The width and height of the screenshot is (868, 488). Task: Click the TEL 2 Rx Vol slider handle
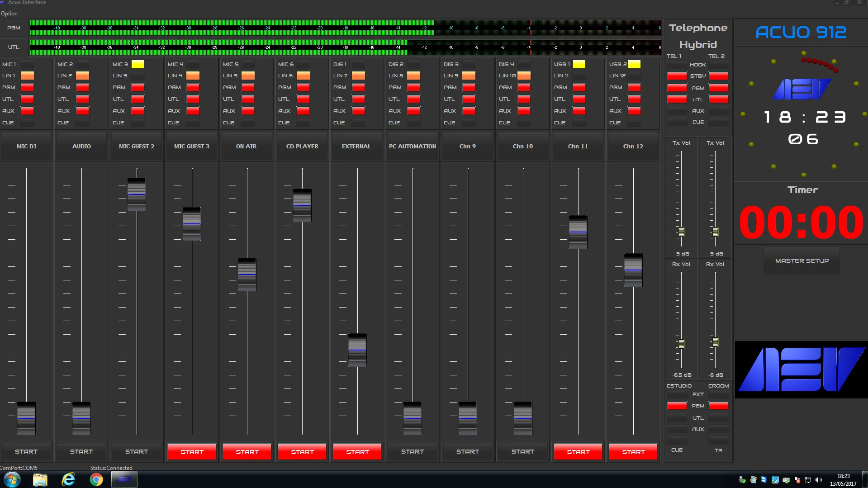click(715, 342)
